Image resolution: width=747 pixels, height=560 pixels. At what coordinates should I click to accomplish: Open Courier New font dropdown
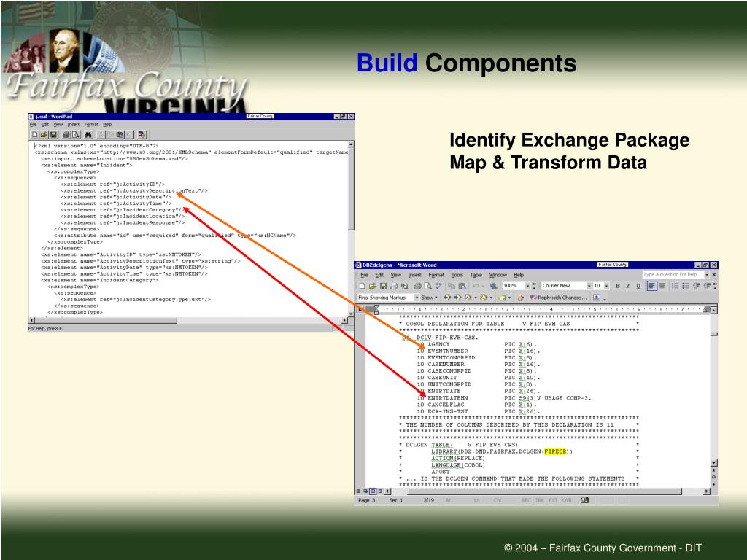click(589, 286)
